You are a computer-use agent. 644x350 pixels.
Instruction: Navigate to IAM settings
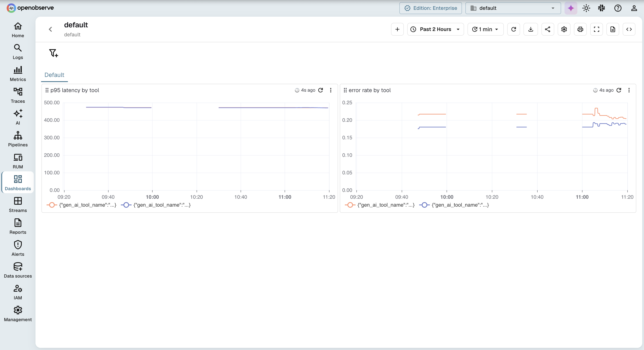[x=18, y=292]
